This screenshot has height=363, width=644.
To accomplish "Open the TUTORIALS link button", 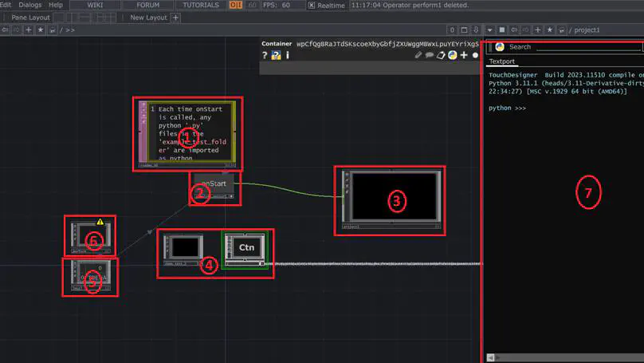I will click(201, 6).
